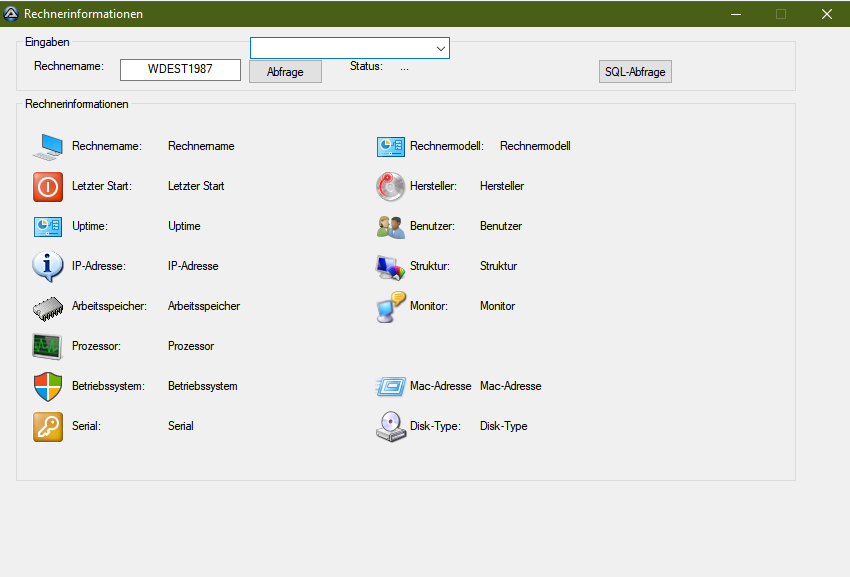Click the Rechnermodell icon
Image resolution: width=850 pixels, height=577 pixels.
pyautogui.click(x=390, y=147)
